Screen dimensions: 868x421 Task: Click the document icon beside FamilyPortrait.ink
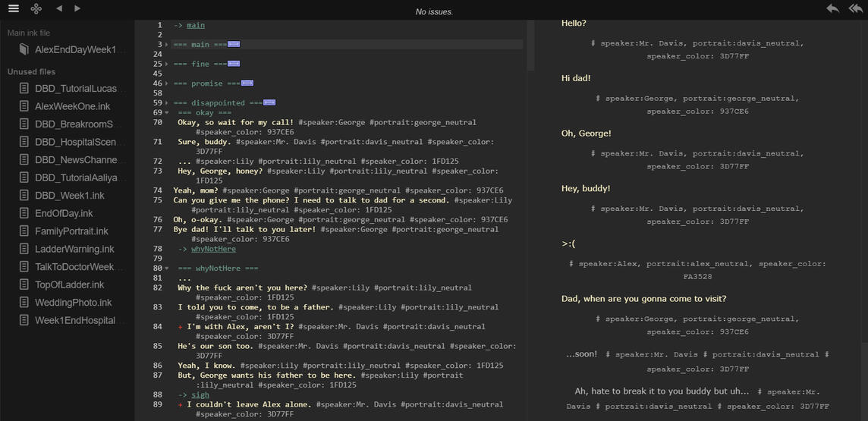[24, 231]
